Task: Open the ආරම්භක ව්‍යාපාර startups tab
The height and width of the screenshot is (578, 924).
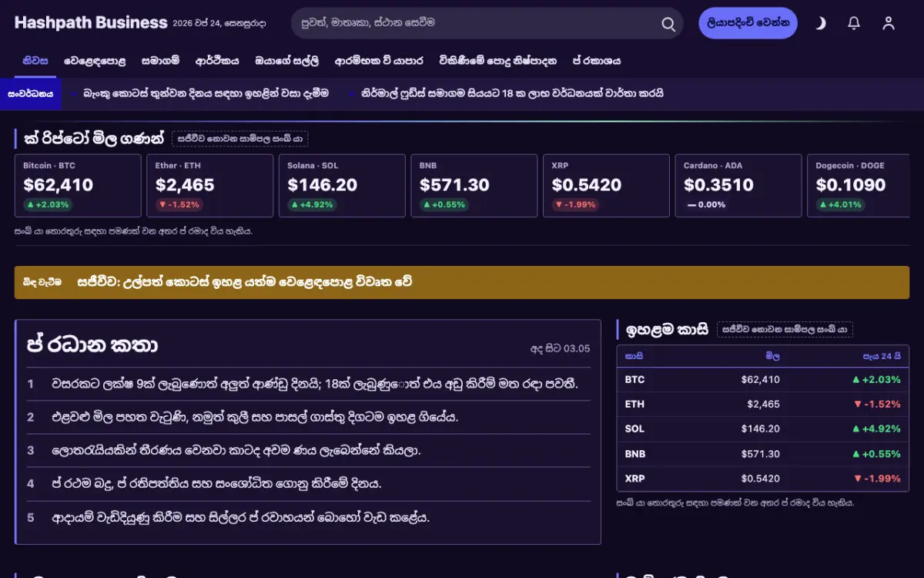Action: [379, 60]
